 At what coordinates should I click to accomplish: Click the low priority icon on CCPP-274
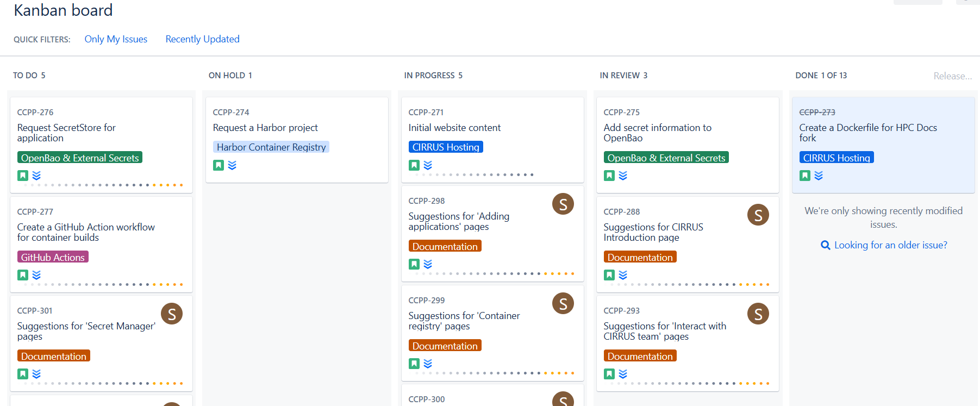click(x=232, y=165)
